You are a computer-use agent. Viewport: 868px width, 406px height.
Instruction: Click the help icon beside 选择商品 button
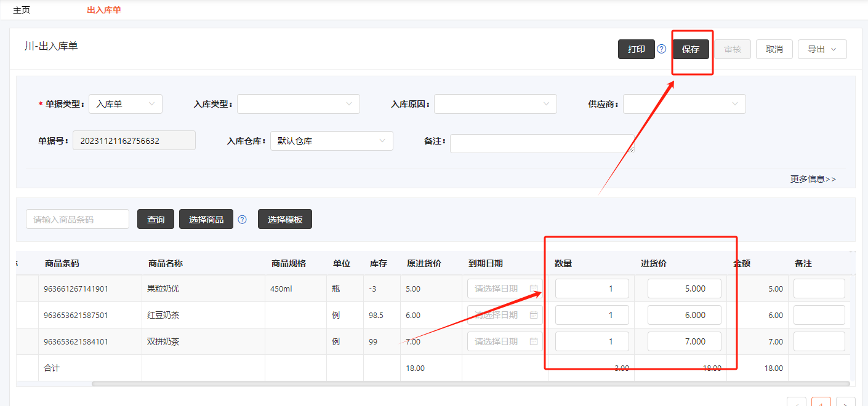(x=242, y=220)
